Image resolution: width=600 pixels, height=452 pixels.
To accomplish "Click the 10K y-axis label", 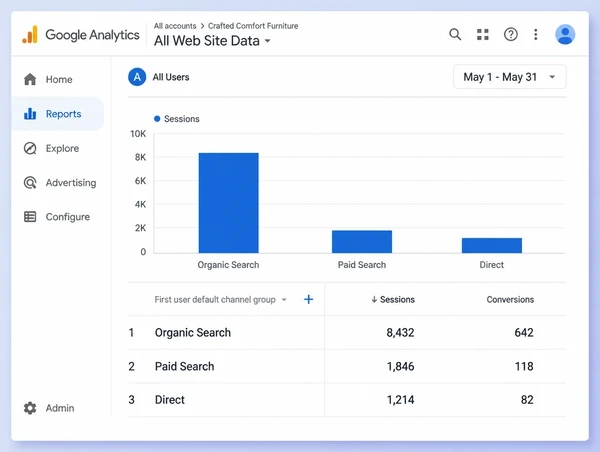I will tap(138, 134).
